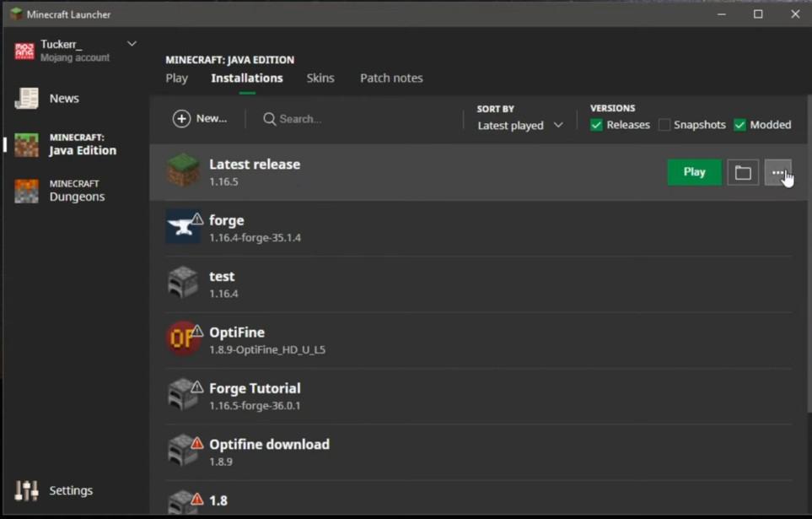Viewport: 812px width, 519px height.
Task: Select the Java Edition sidebar label
Action: (83, 150)
